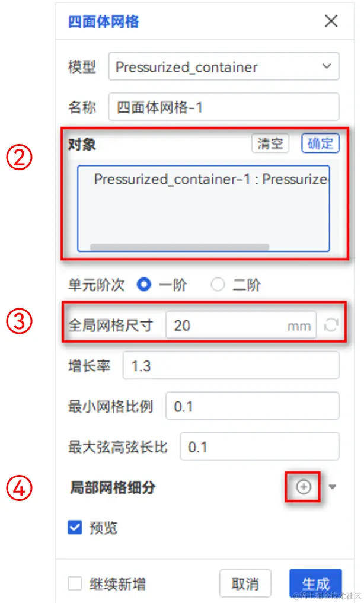This screenshot has height=603, width=364.
Task: Click the 增长率 input field
Action: [x=231, y=365]
